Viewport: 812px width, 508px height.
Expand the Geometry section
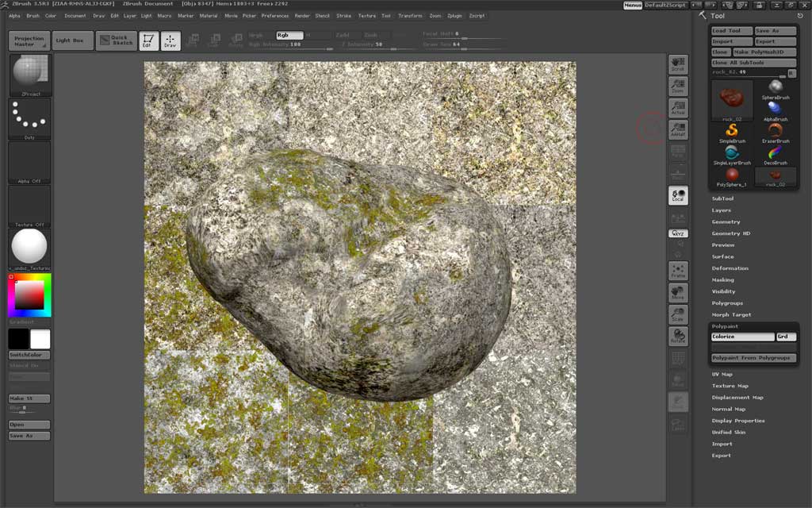pyautogui.click(x=726, y=222)
